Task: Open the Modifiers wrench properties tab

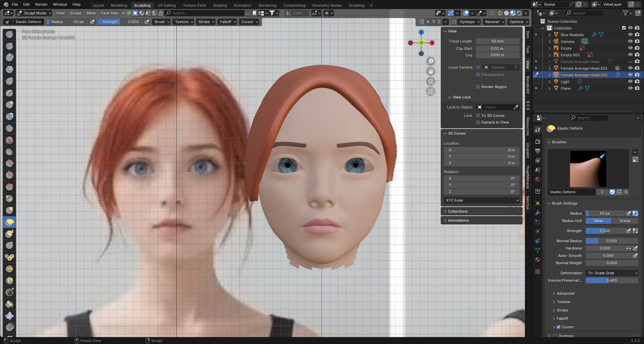Action: click(538, 213)
